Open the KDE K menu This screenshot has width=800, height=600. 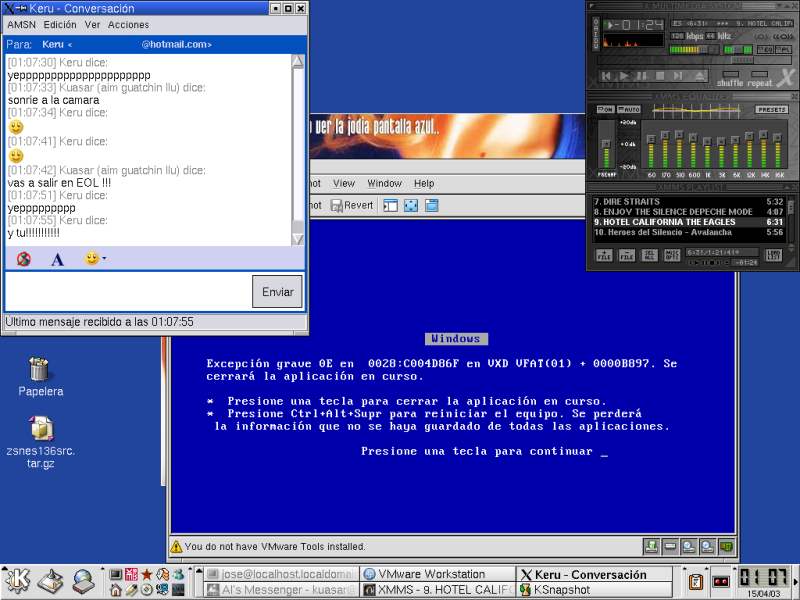pyautogui.click(x=16, y=582)
